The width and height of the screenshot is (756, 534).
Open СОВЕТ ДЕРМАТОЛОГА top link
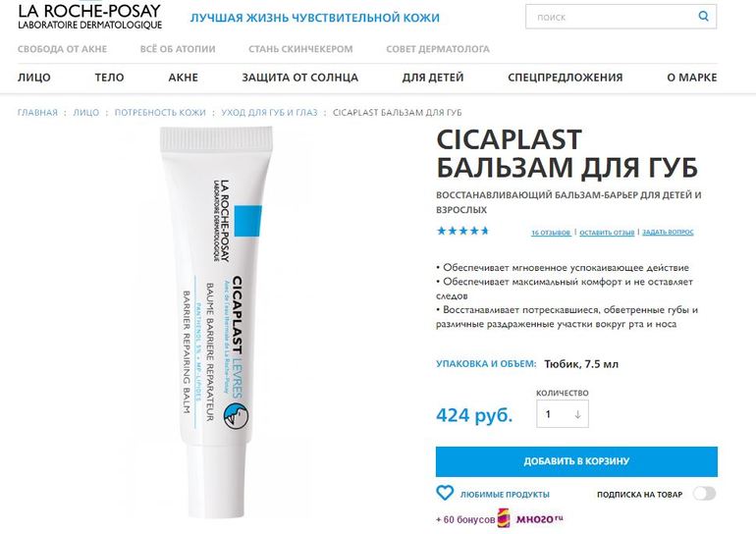437,49
